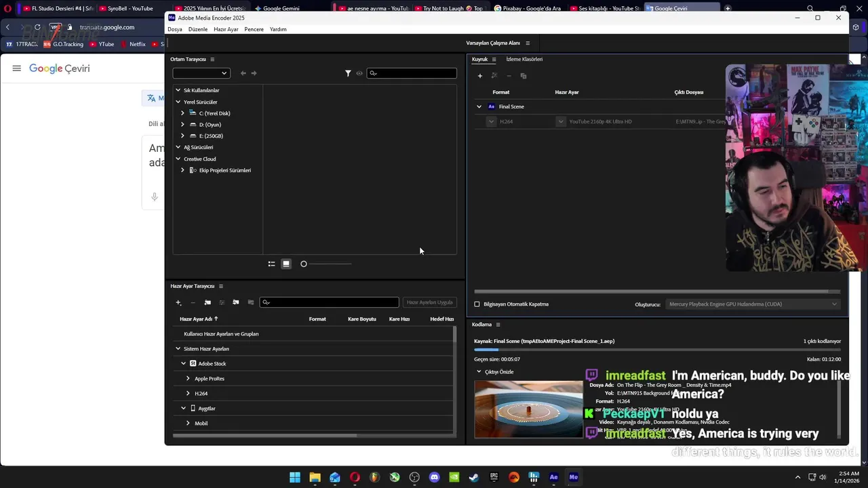The height and width of the screenshot is (488, 868).
Task: Click the export presets icon
Action: (250, 302)
